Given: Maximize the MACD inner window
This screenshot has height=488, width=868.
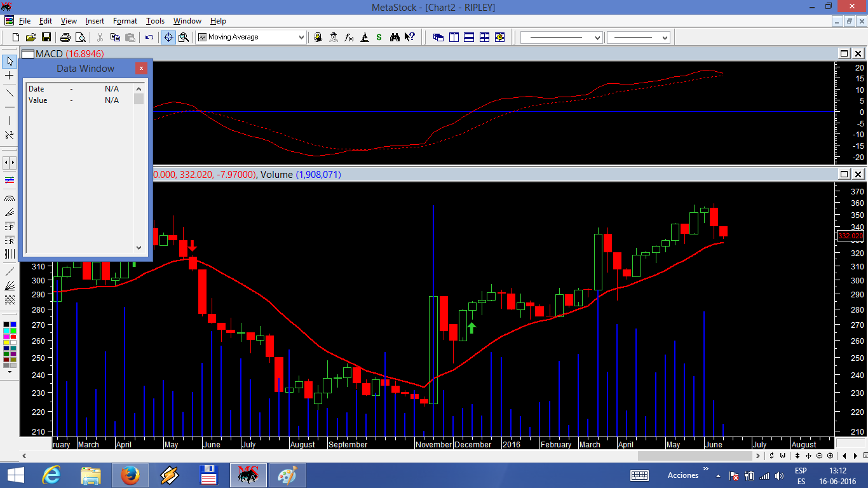Looking at the screenshot, I should click(844, 53).
